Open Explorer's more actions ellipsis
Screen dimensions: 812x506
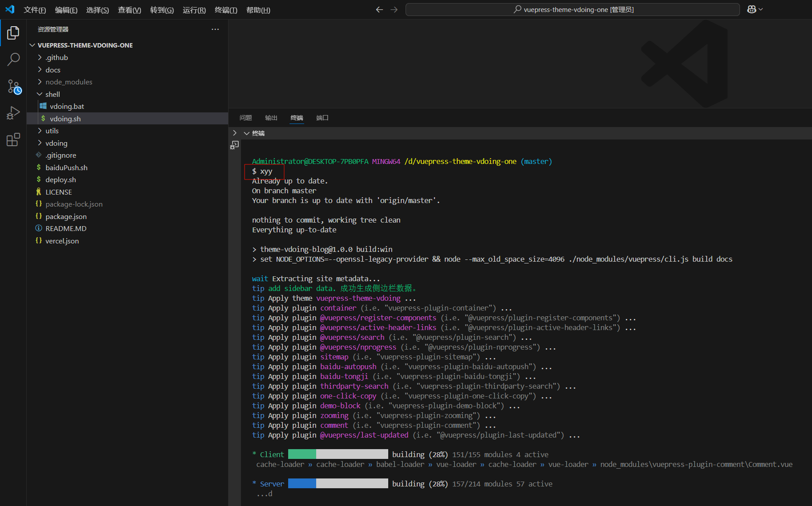coord(215,29)
